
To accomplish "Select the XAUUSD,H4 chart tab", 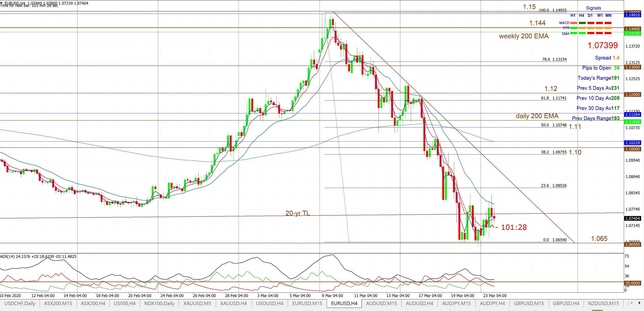I will 234,304.
